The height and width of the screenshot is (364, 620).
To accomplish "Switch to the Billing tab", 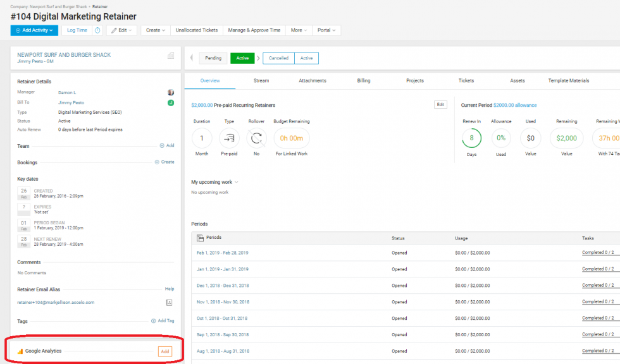I will tap(364, 81).
